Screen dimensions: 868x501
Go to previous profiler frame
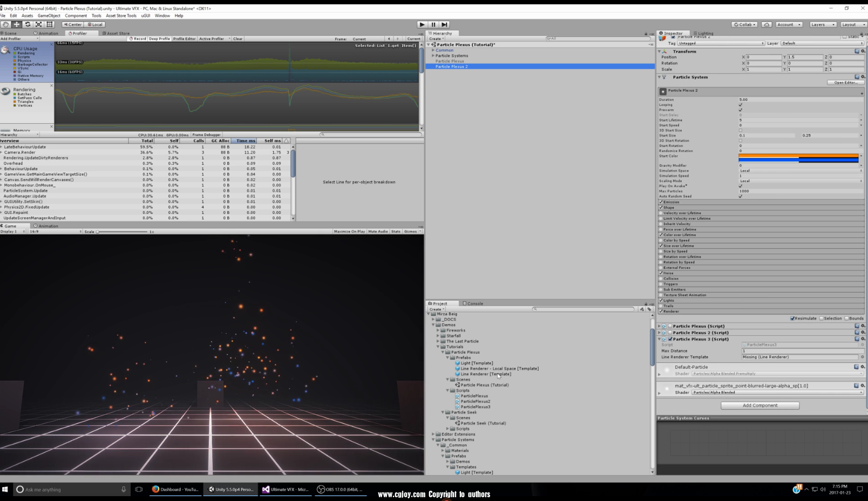389,39
